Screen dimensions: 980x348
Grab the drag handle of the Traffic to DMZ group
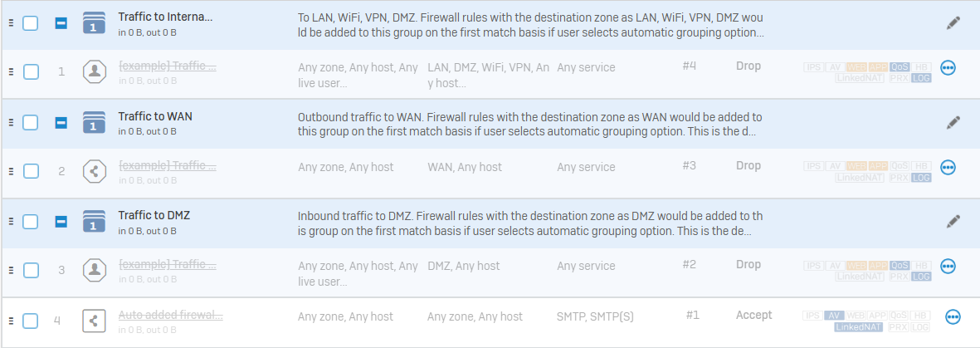(x=11, y=221)
